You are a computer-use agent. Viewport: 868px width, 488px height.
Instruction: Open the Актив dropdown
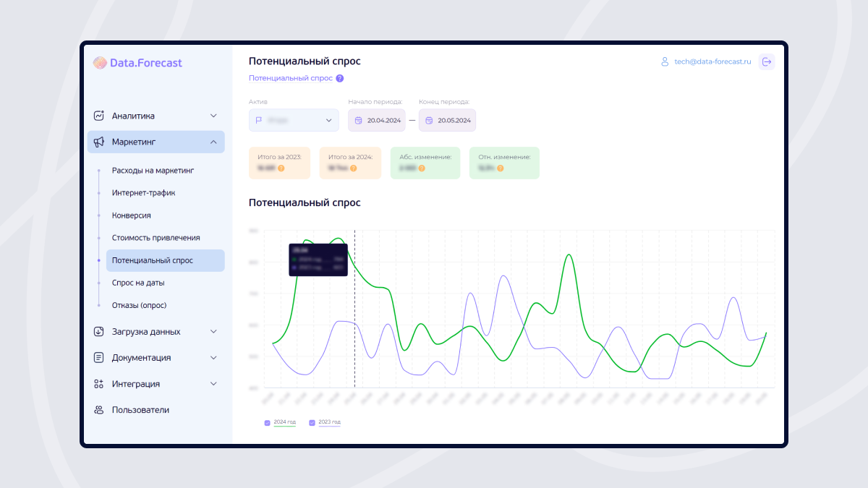(294, 120)
